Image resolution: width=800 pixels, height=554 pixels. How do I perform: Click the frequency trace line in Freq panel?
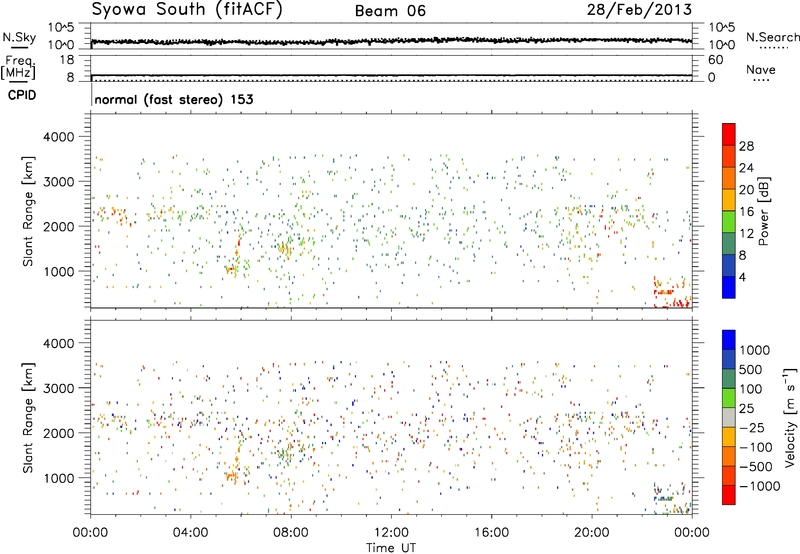pos(391,75)
